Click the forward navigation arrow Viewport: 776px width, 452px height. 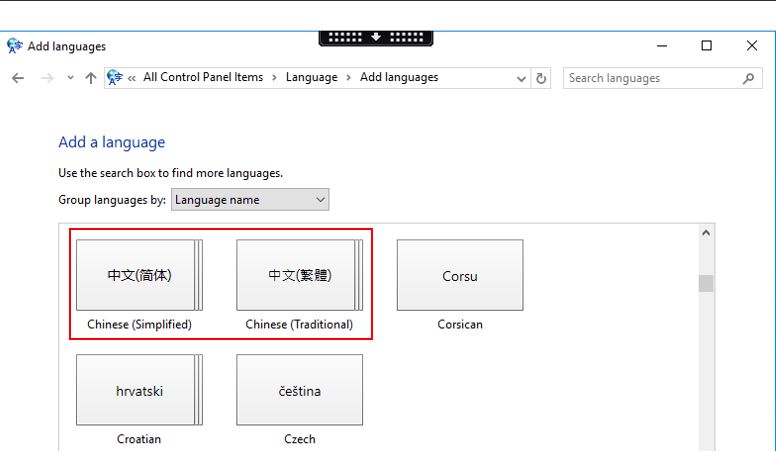(x=47, y=78)
